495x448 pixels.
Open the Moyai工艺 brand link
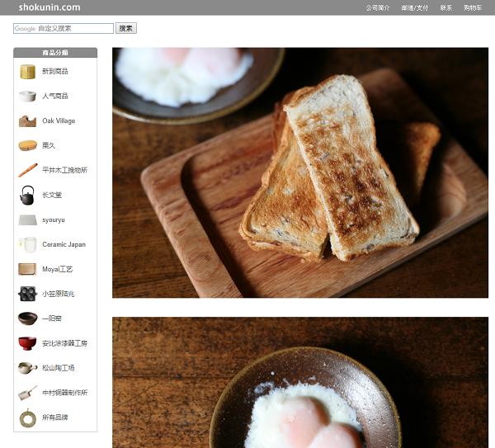[58, 269]
